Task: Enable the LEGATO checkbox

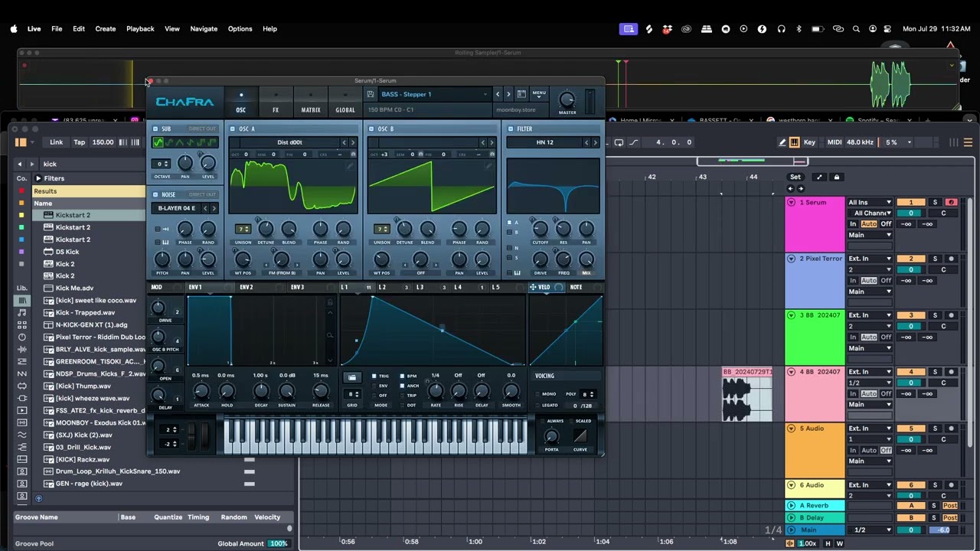Action: pyautogui.click(x=536, y=406)
